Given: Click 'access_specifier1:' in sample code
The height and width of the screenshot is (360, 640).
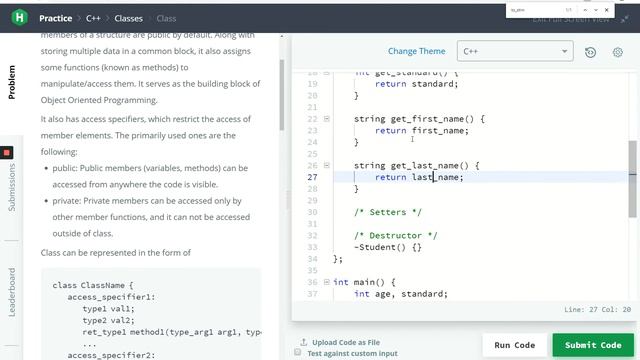Looking at the screenshot, I should click(x=111, y=297).
